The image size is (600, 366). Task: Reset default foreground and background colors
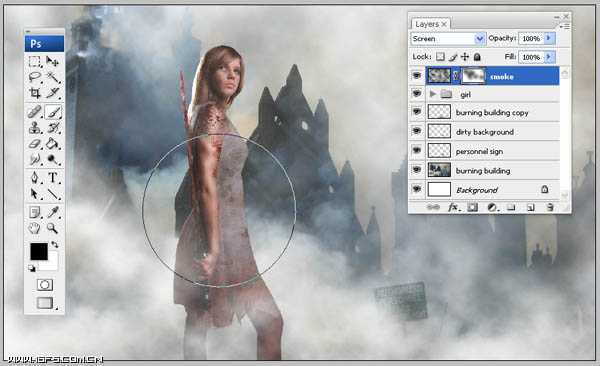tap(32, 268)
